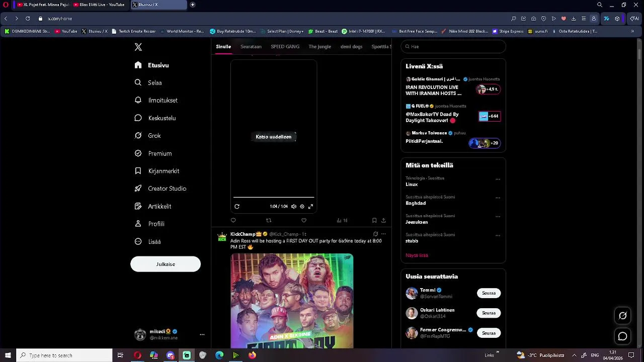
Task: Click Grok icon on KickChamp post
Action: (375, 234)
